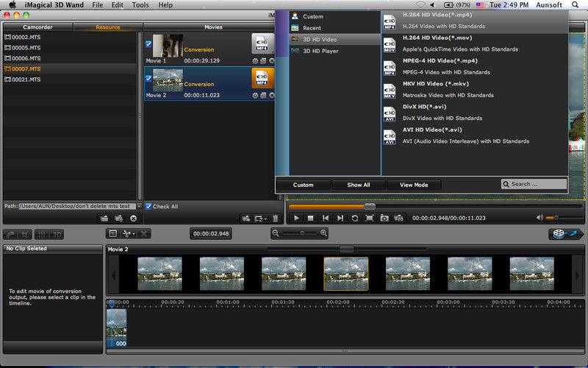Select the Custom format category
This screenshot has width=588, height=368.
click(334, 16)
